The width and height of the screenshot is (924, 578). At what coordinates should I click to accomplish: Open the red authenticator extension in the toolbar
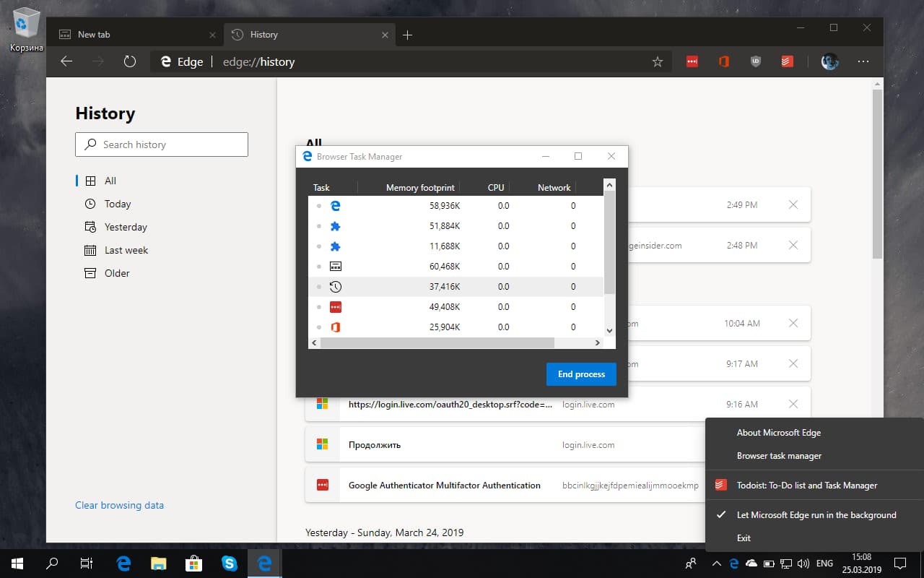692,62
